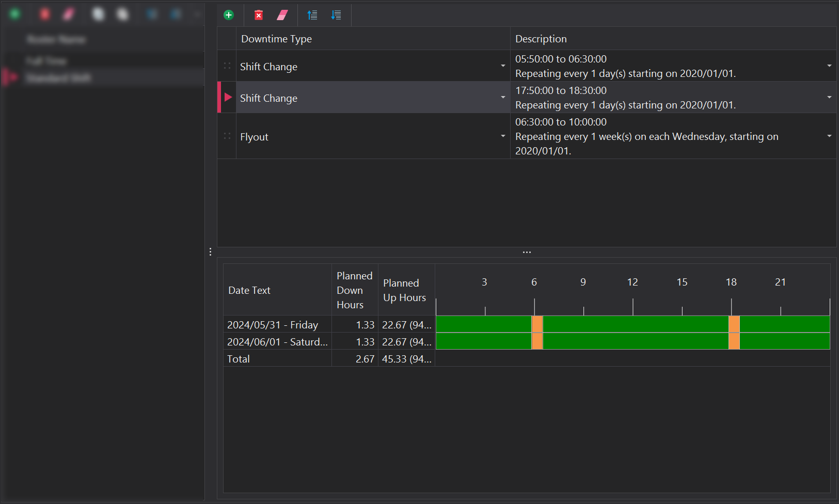Click the move row up icon
Viewport: 839px width, 504px height.
tap(312, 15)
